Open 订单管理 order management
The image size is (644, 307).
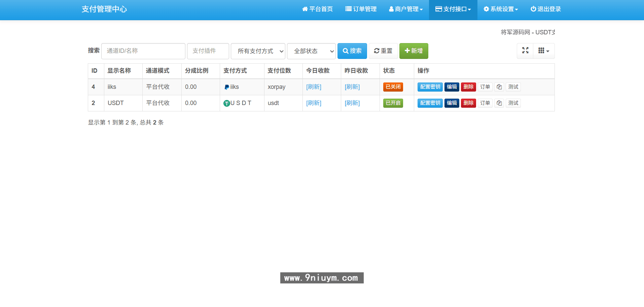click(x=361, y=9)
